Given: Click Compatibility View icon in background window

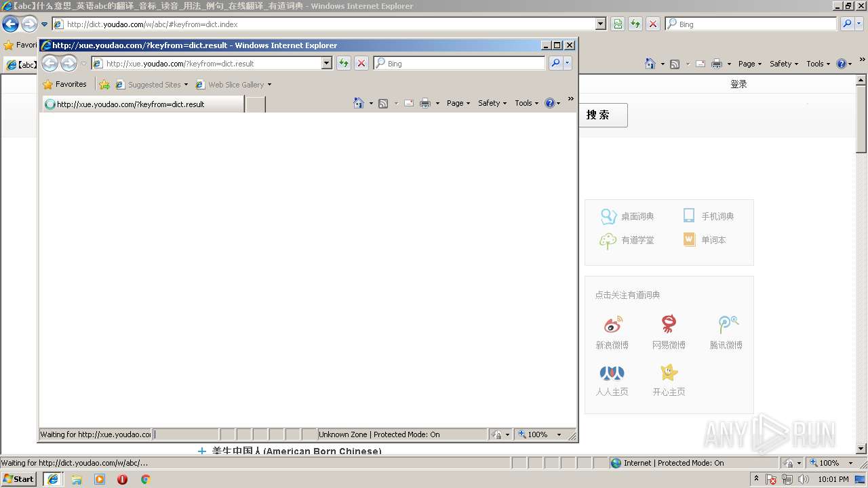Looking at the screenshot, I should [x=618, y=24].
